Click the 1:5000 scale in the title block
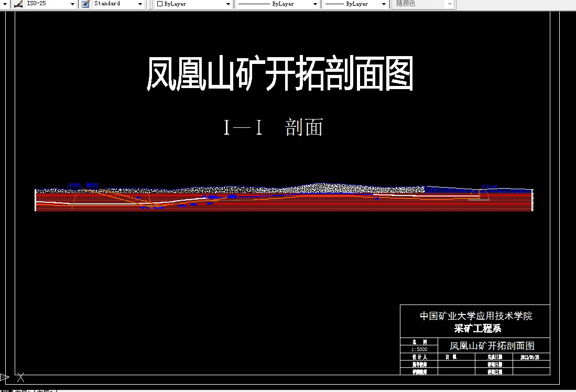 pos(420,349)
